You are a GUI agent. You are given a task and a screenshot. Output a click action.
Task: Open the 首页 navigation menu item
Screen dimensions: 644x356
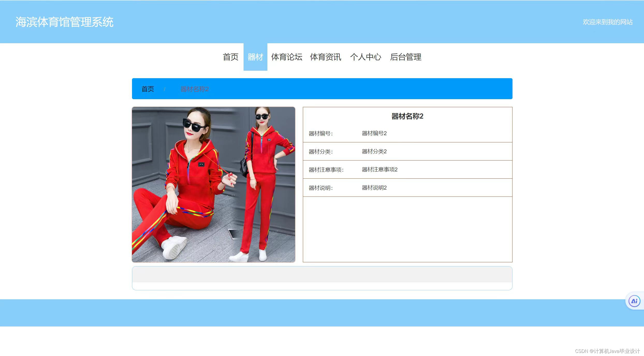[x=230, y=57]
